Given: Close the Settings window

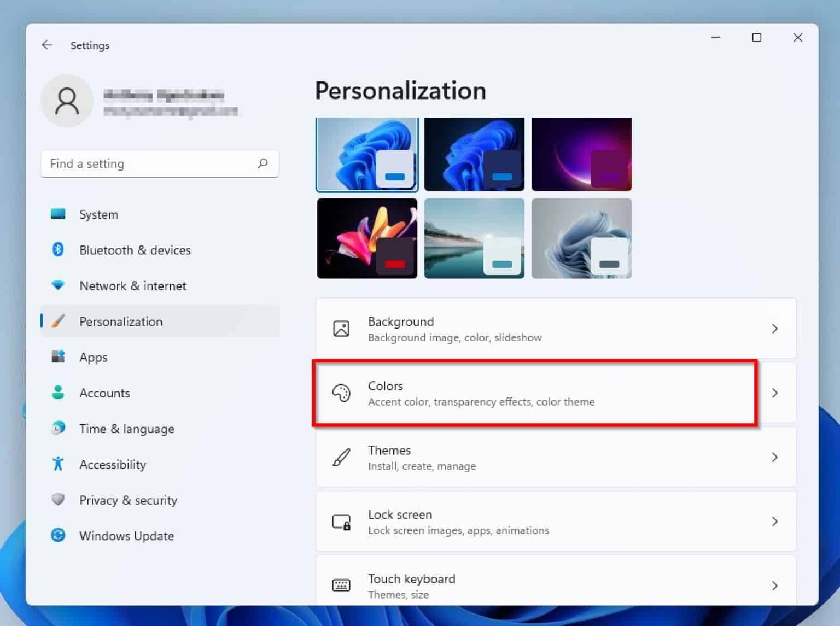Looking at the screenshot, I should tap(798, 38).
